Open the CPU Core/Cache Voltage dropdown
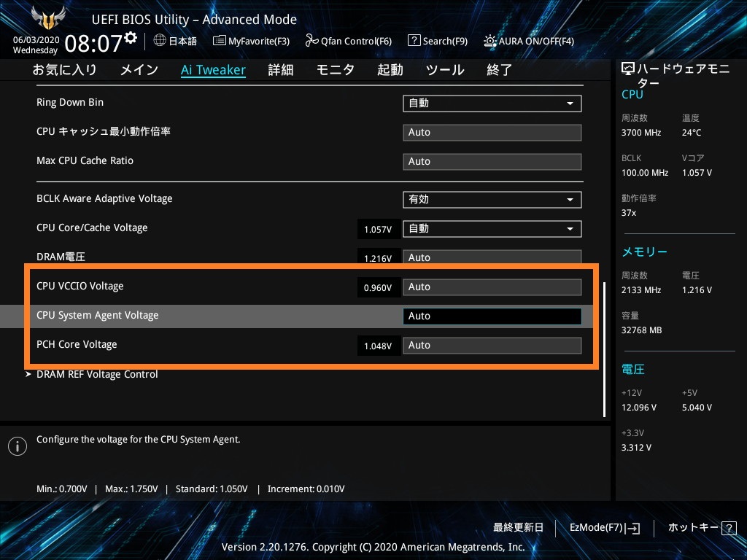The height and width of the screenshot is (560, 747). [492, 228]
